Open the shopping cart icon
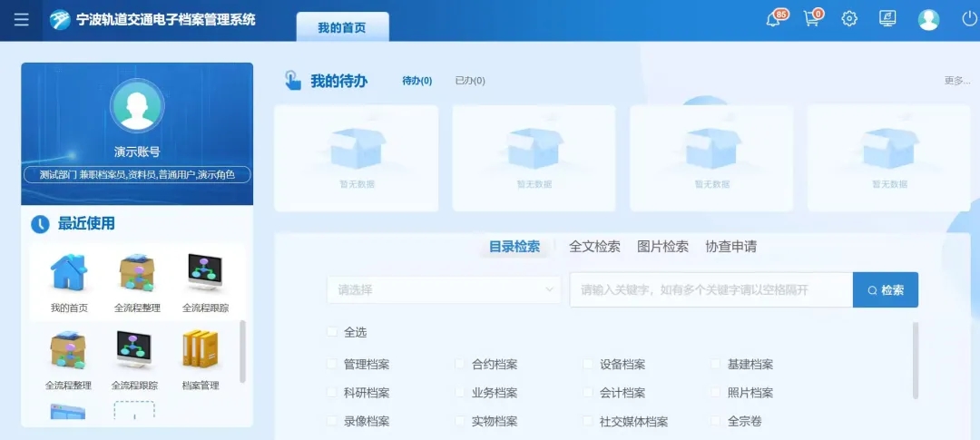The image size is (980, 440). pos(811,19)
